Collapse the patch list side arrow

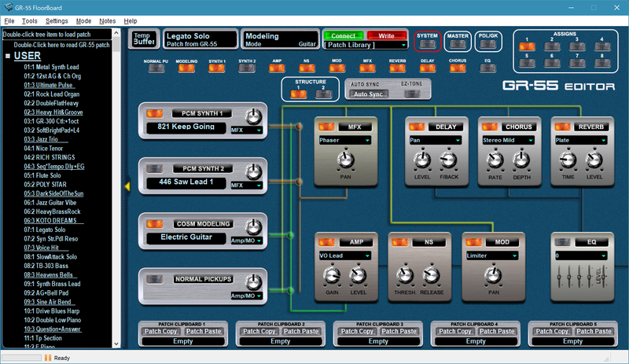click(127, 186)
